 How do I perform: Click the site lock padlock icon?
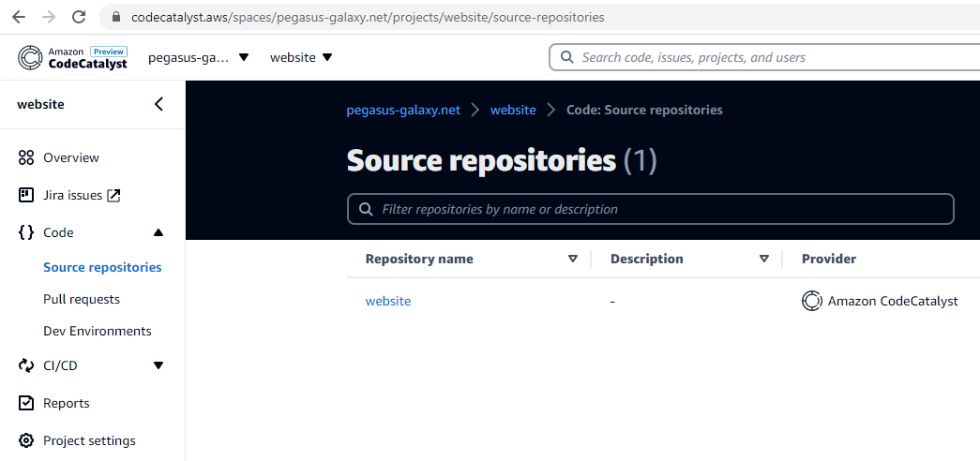click(x=115, y=18)
